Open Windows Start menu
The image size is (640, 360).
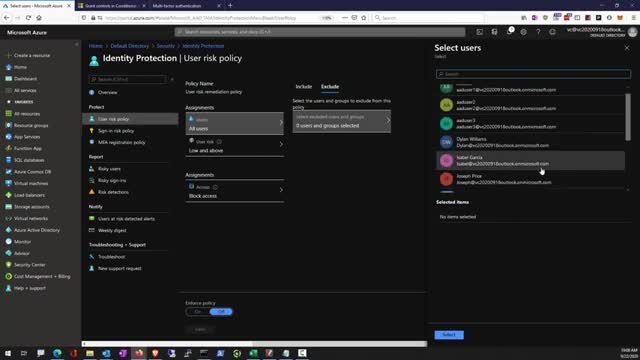(x=8, y=353)
